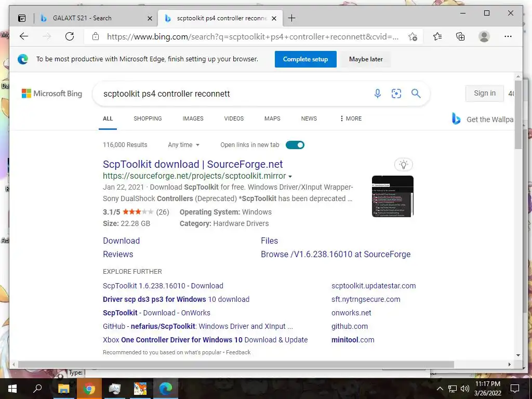
Task: View site information lock icon
Action: point(96,36)
